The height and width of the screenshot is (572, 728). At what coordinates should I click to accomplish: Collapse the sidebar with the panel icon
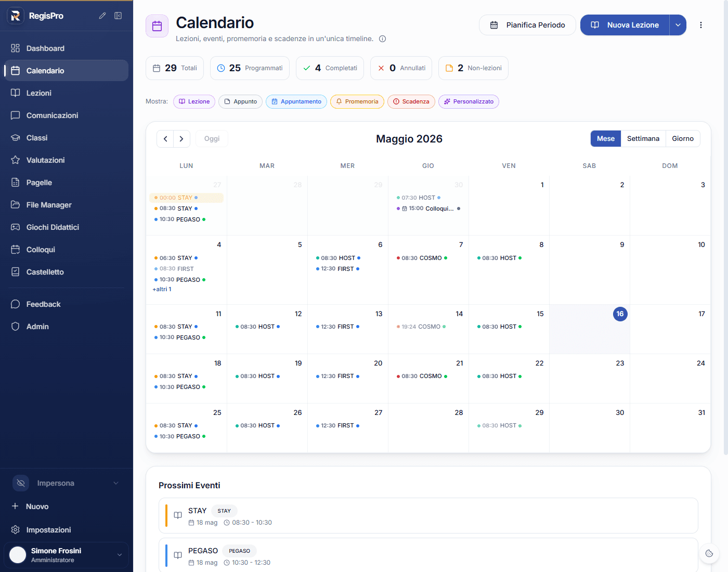click(x=118, y=16)
